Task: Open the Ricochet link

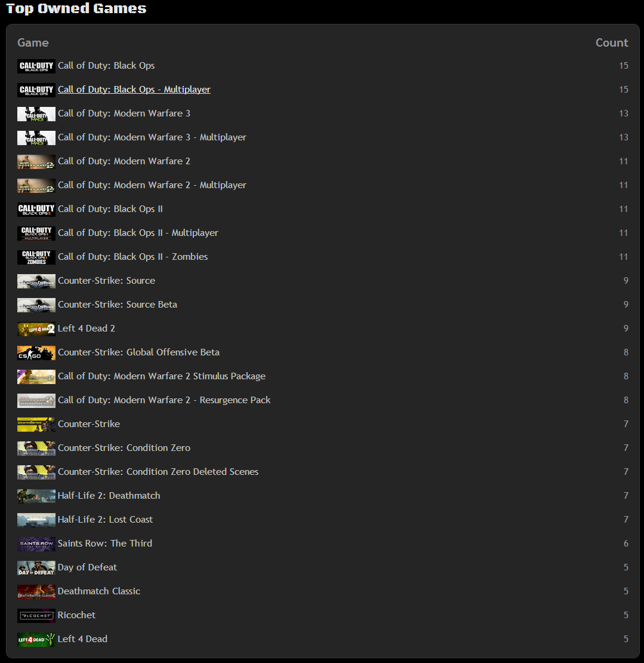Action: (76, 615)
